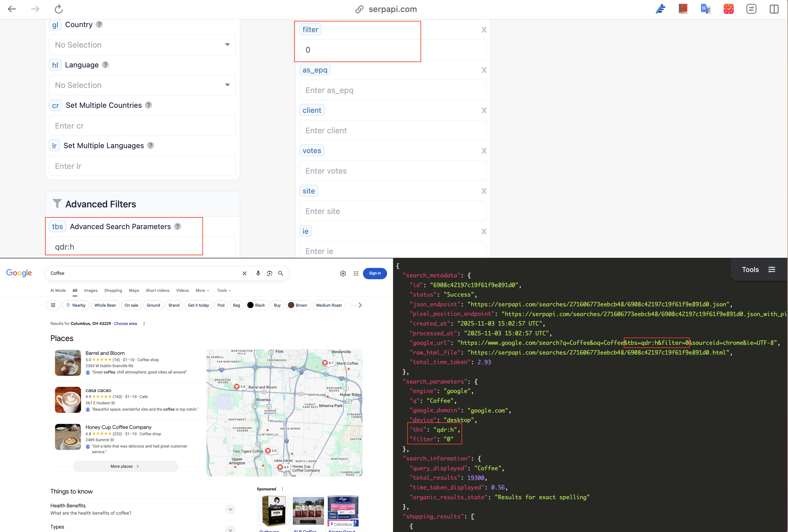Click the Google voice search microphone icon

(x=258, y=273)
